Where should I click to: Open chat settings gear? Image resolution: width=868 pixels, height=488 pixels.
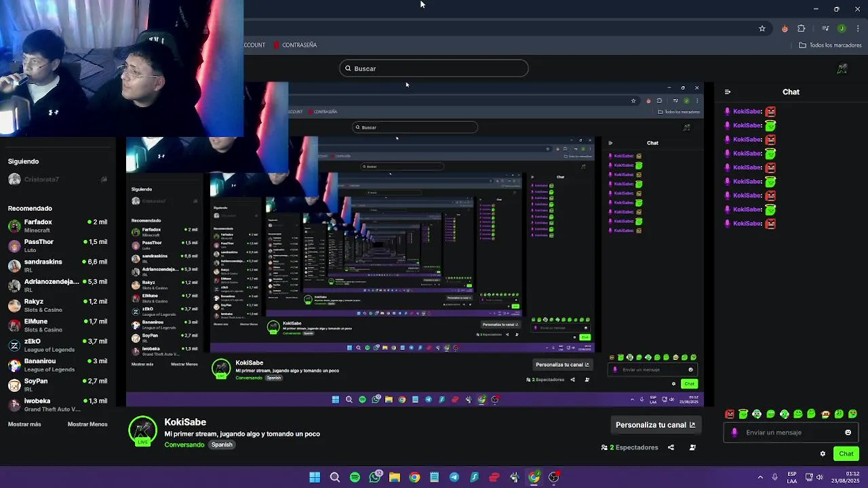tap(823, 454)
